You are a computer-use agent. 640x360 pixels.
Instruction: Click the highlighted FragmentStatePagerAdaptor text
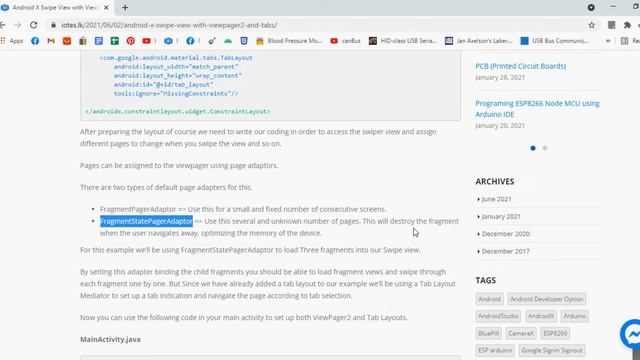[146, 221]
